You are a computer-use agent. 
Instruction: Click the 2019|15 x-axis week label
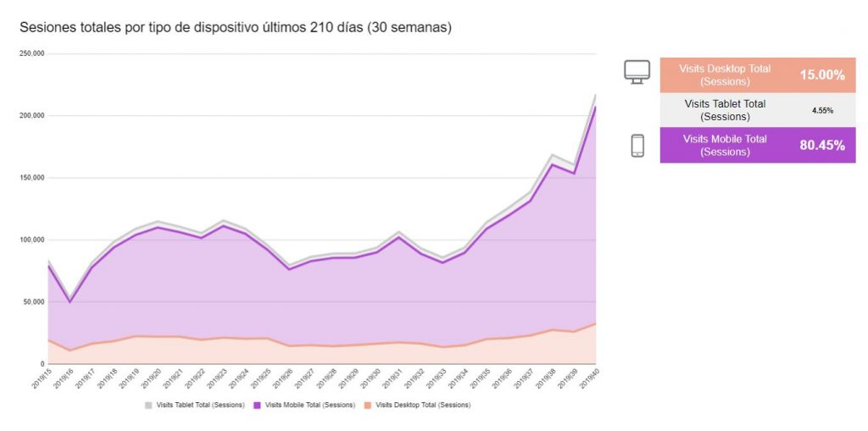pyautogui.click(x=42, y=379)
